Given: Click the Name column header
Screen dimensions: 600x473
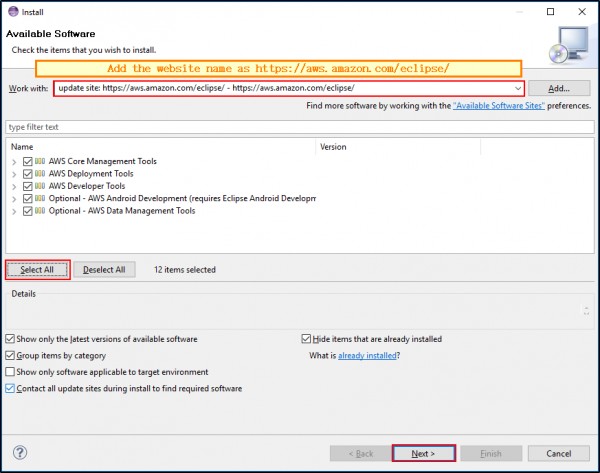Looking at the screenshot, I should tap(161, 147).
